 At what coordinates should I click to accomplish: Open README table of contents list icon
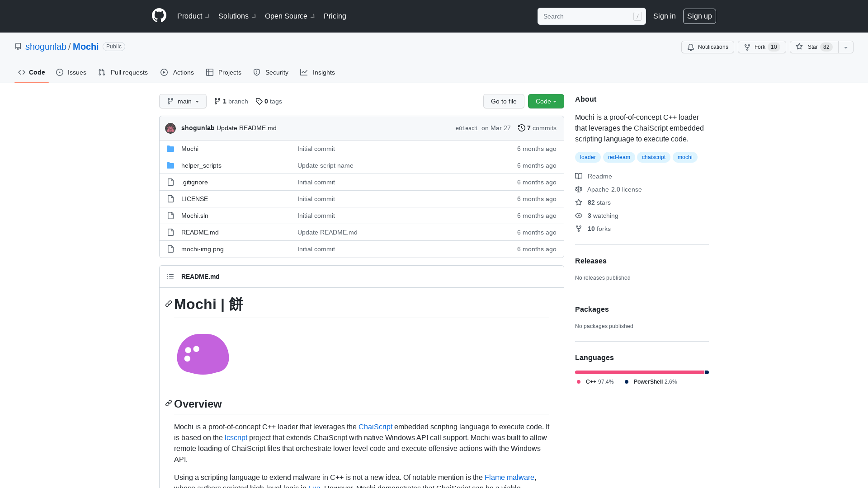pos(170,277)
